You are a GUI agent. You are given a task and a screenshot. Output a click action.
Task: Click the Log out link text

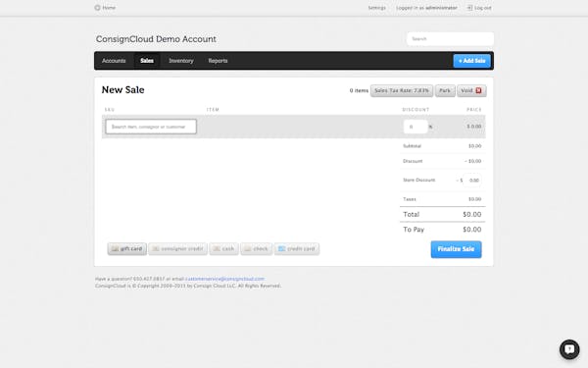click(483, 8)
